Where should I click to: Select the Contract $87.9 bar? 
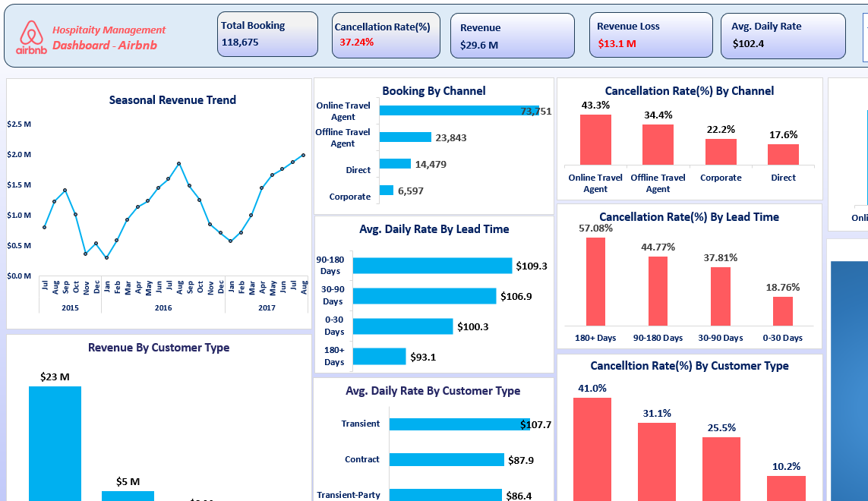point(447,459)
